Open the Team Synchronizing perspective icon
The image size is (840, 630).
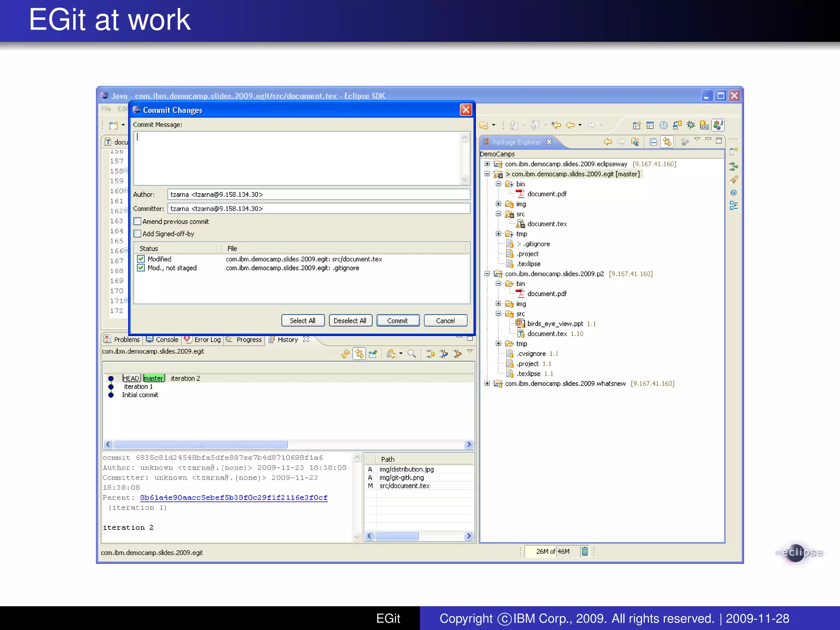[x=677, y=125]
